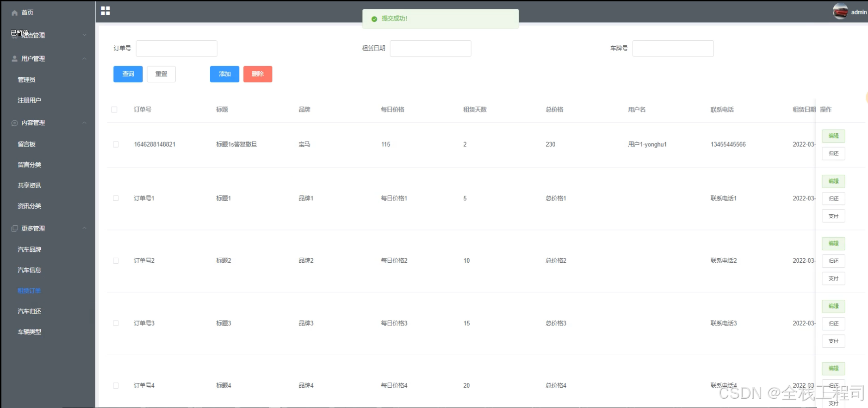Click the cell 总价格3
This screenshot has height=408, width=868.
tap(556, 323)
